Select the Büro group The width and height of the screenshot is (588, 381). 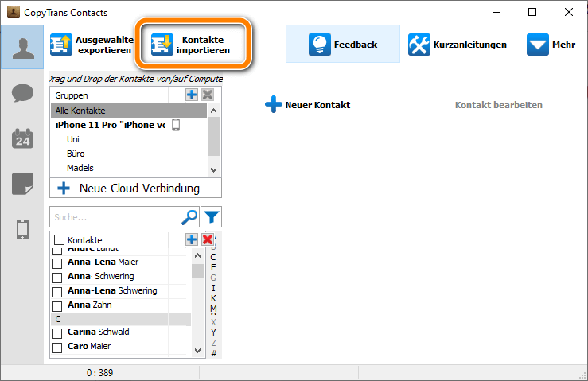pos(76,154)
